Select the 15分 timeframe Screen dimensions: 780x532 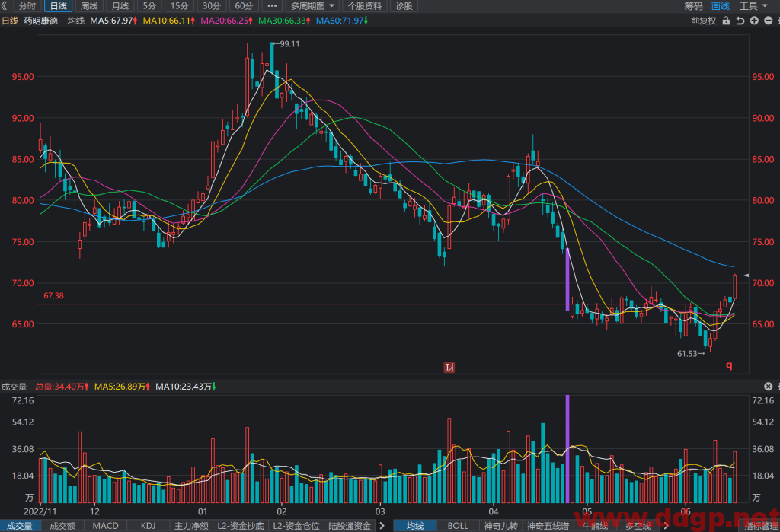pyautogui.click(x=180, y=6)
